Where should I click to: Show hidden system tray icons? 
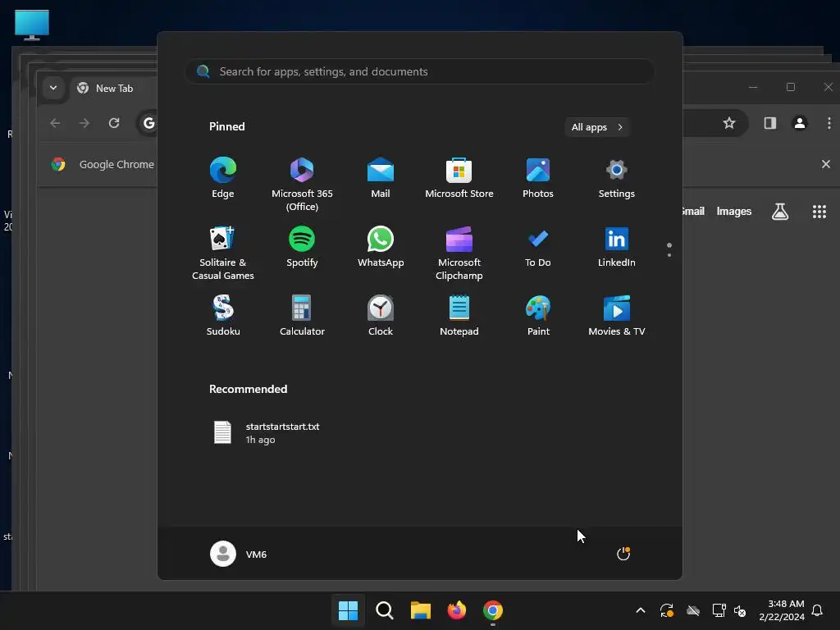tap(640, 610)
